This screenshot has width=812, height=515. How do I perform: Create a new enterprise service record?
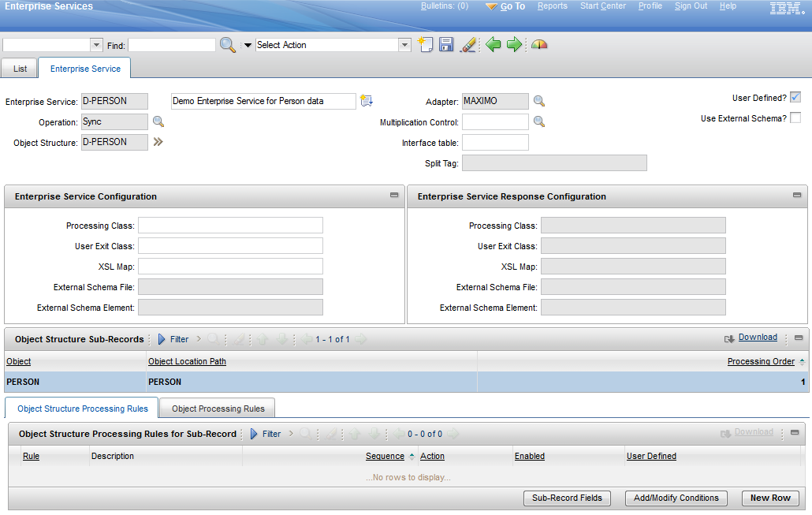[426, 45]
